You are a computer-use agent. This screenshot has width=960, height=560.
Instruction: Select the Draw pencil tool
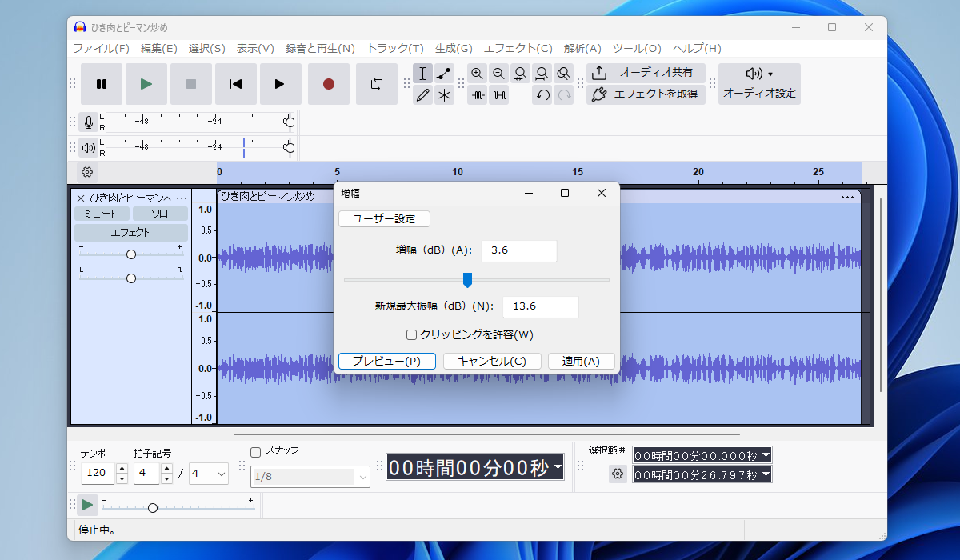click(423, 96)
